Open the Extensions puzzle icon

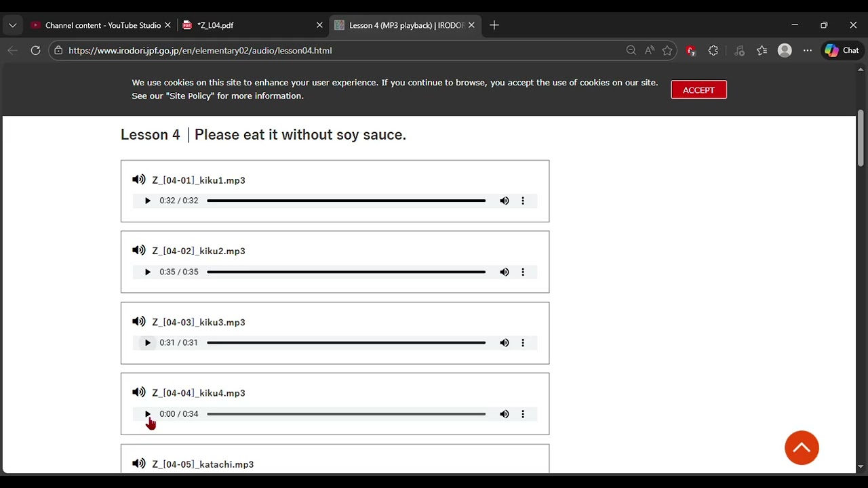713,50
